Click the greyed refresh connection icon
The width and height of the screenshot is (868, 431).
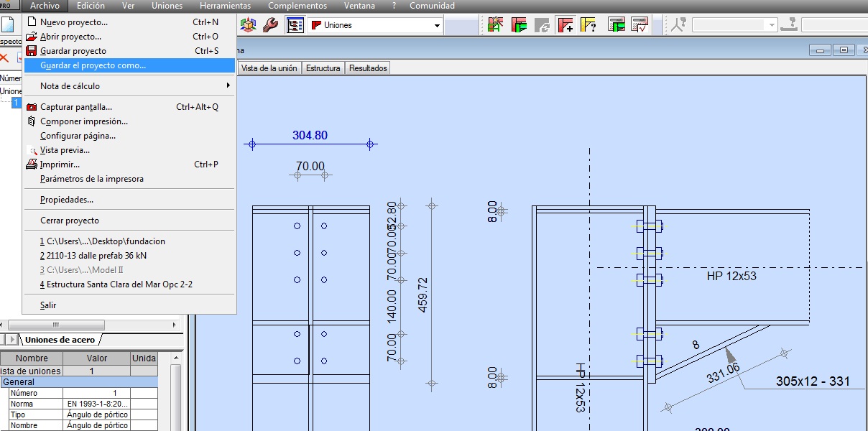541,25
